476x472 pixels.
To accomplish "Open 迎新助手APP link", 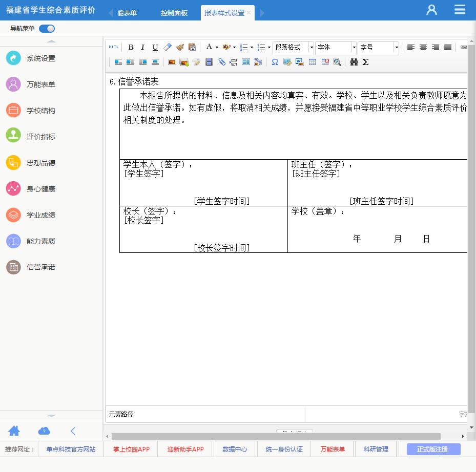I will point(185,449).
